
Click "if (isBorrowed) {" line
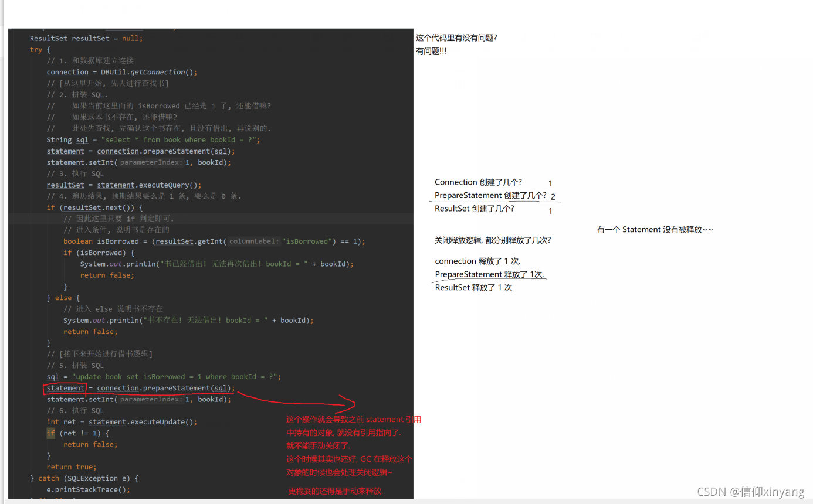(x=99, y=253)
